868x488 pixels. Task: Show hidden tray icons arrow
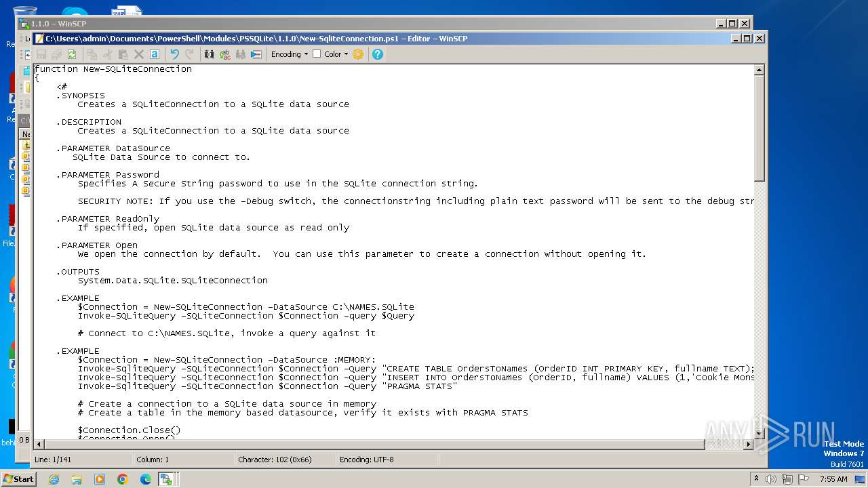coord(756,479)
